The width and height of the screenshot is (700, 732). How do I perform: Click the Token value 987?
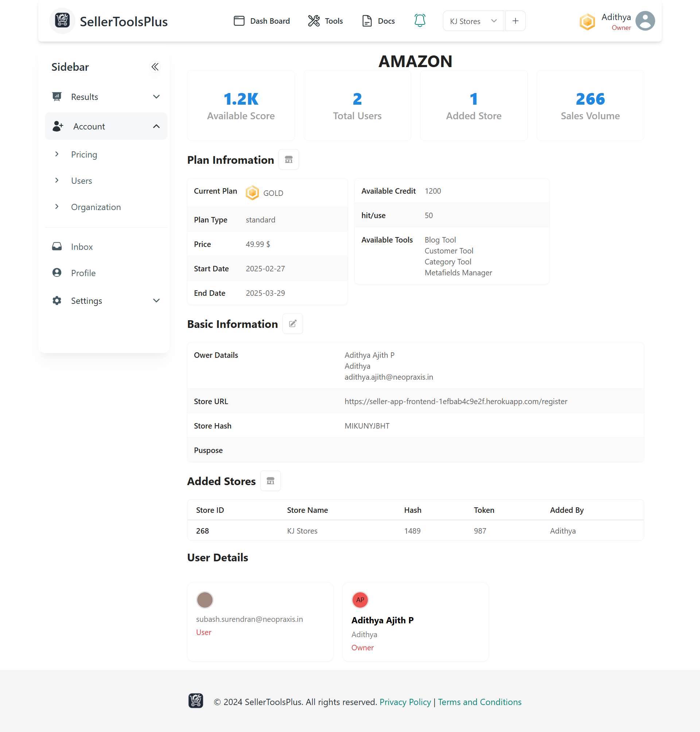point(480,531)
